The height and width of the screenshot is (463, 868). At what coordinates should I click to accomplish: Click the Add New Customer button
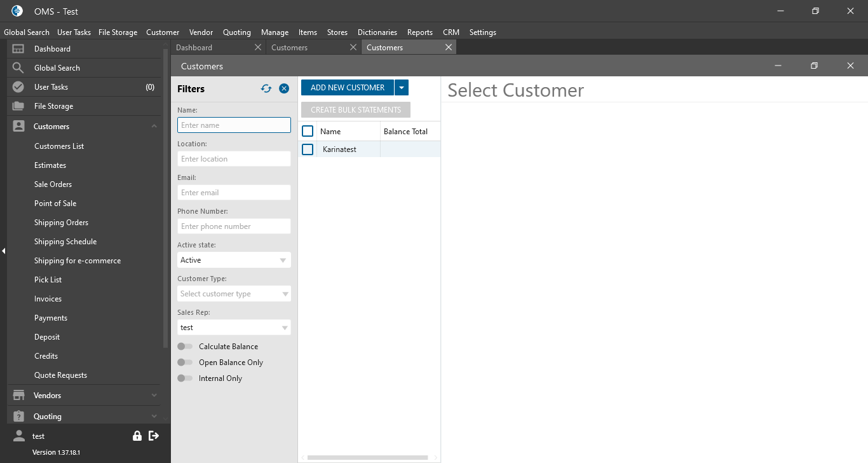coord(347,88)
